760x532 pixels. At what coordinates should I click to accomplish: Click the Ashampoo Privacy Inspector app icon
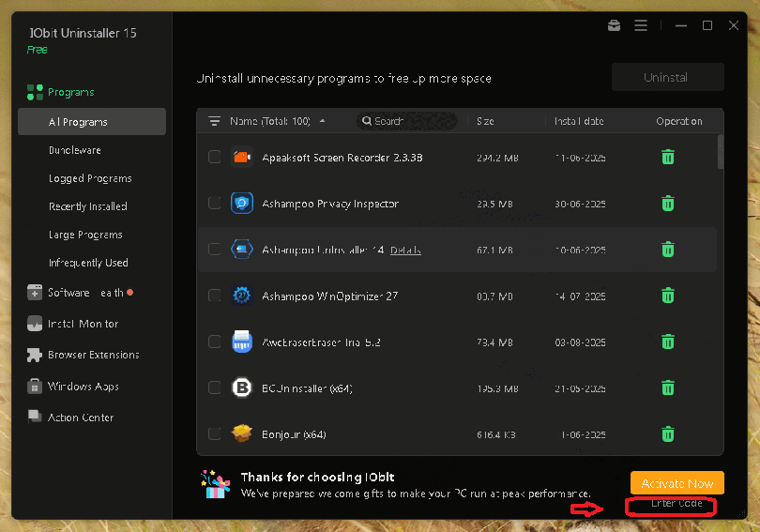pyautogui.click(x=242, y=203)
